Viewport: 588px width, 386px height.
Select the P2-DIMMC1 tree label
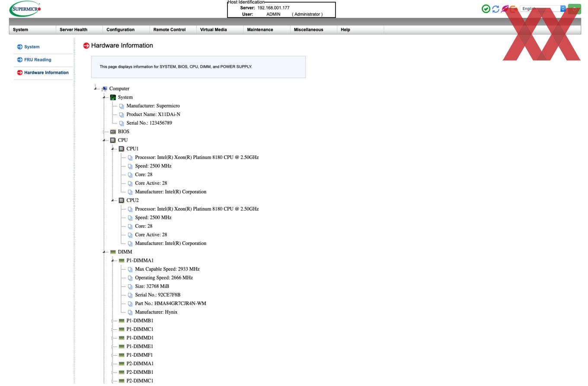140,381
